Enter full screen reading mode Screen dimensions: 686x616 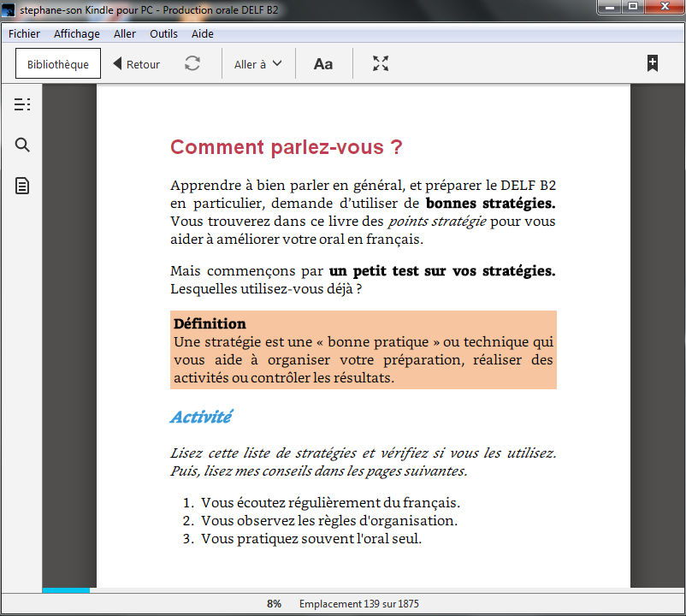tap(381, 63)
